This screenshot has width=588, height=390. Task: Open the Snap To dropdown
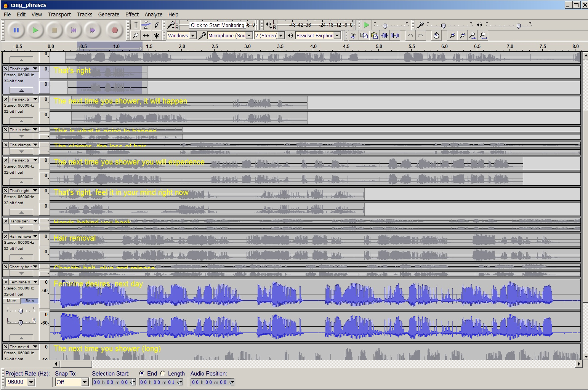pos(85,382)
